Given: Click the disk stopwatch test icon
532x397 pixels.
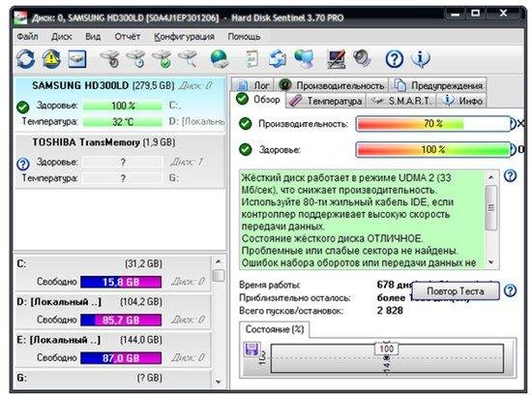Looking at the screenshot, I should pyautogui.click(x=110, y=59).
